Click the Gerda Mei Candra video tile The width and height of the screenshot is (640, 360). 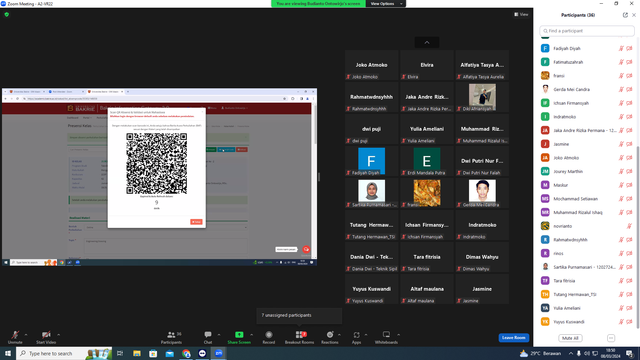click(482, 193)
